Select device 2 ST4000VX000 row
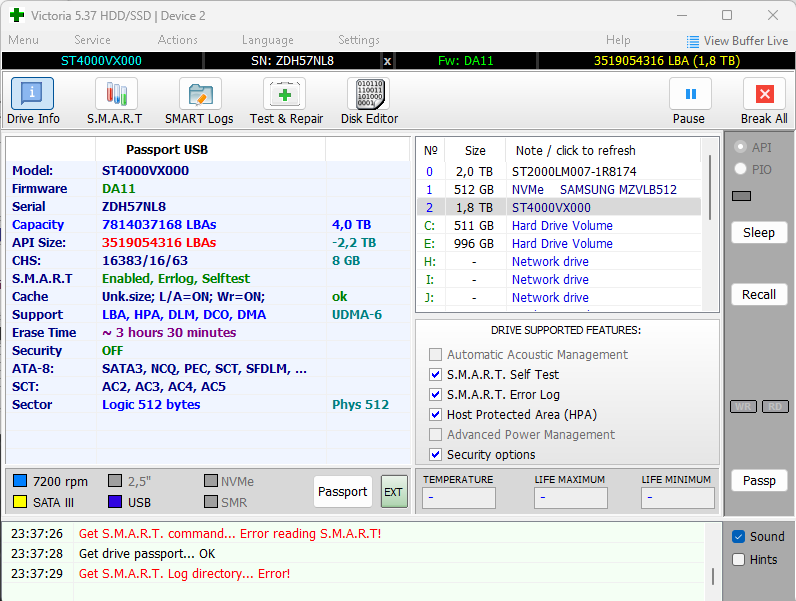Image resolution: width=796 pixels, height=601 pixels. coord(559,208)
